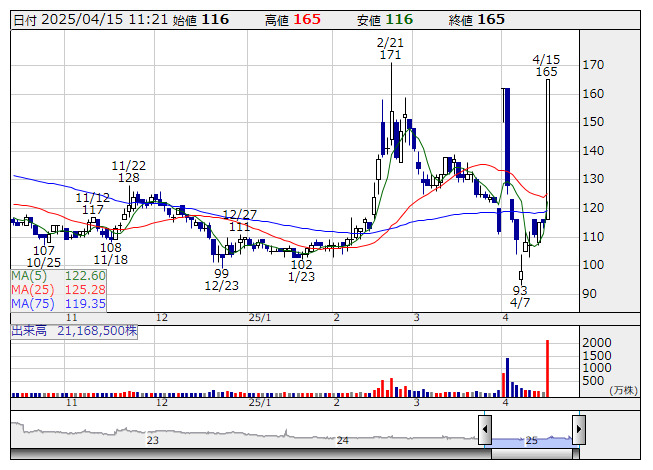The width and height of the screenshot is (653, 470).
Task: Click the 出来高 21,168,500株 volume label
Action: [x=74, y=331]
